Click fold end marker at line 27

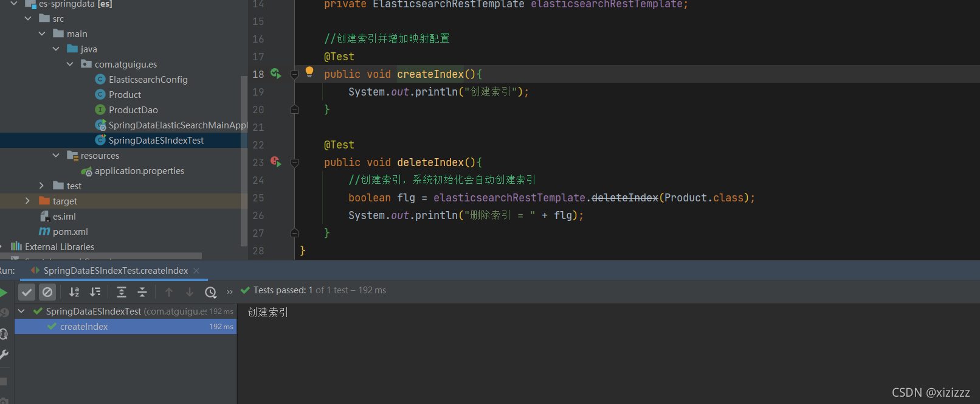click(x=294, y=233)
